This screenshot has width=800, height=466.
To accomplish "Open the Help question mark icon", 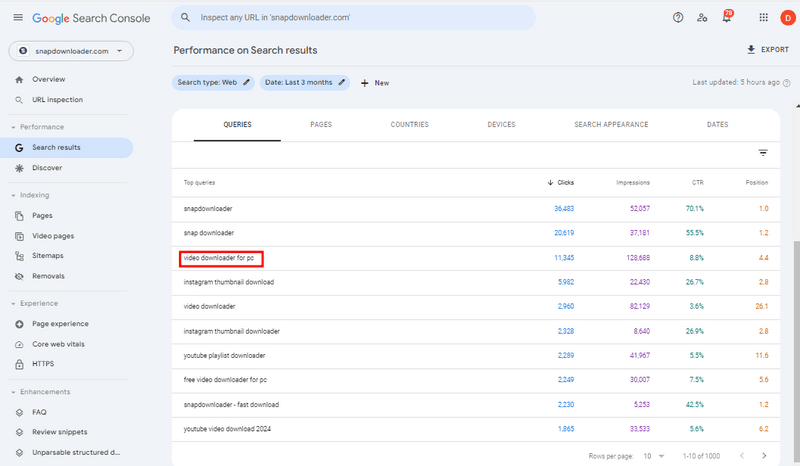I will click(678, 17).
